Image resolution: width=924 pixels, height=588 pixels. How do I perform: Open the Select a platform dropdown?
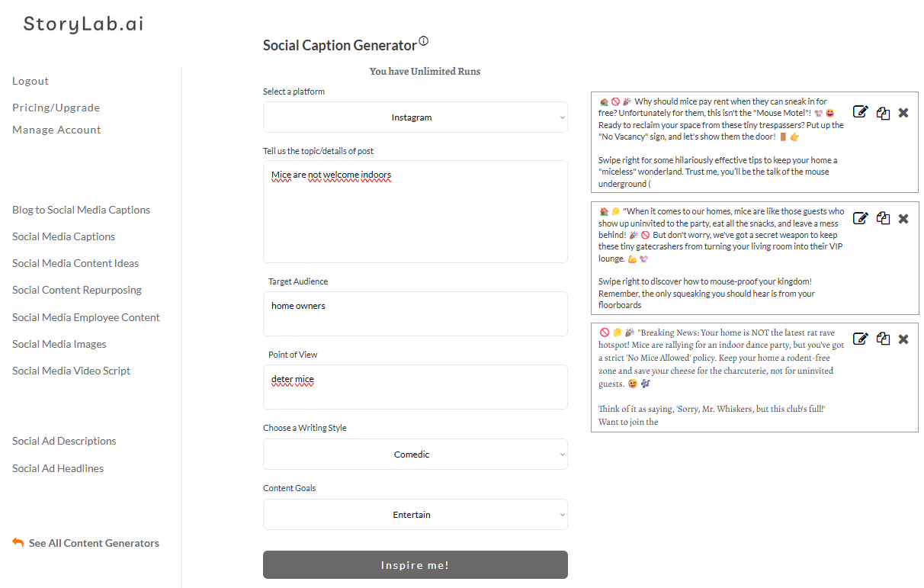415,117
